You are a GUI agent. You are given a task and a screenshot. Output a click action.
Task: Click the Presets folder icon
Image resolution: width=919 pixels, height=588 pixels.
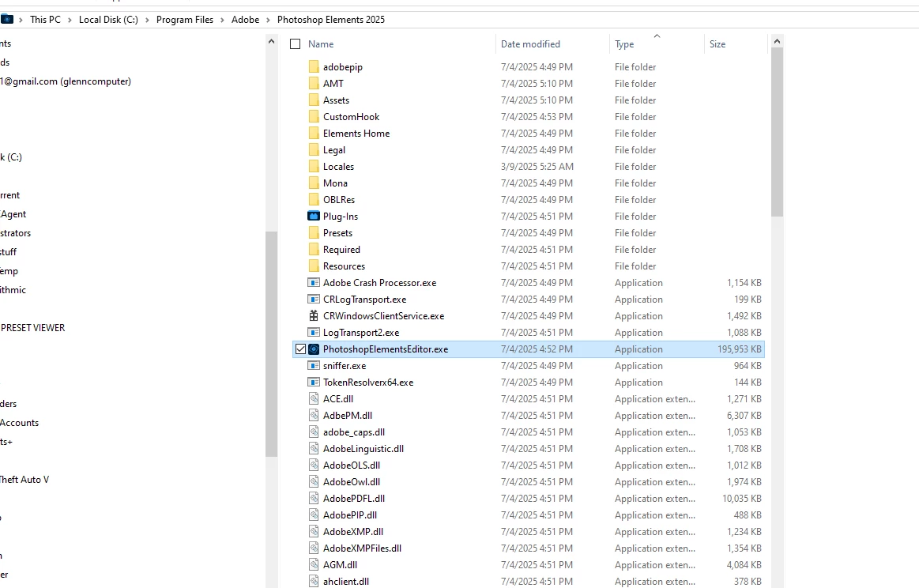pyautogui.click(x=314, y=232)
